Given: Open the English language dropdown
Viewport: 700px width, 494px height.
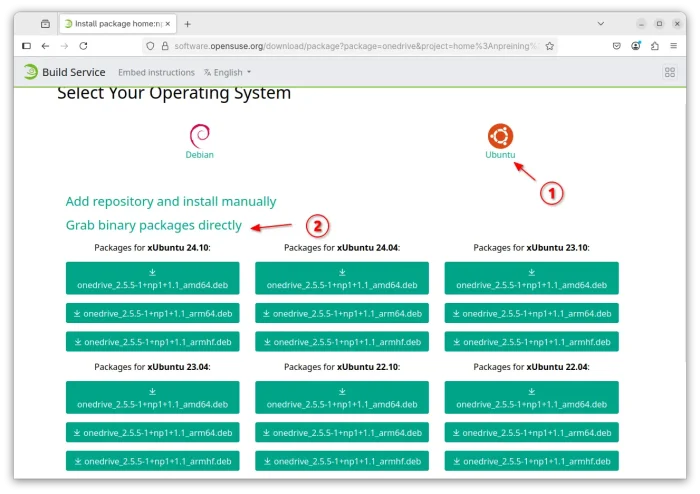Looking at the screenshot, I should click(x=228, y=72).
